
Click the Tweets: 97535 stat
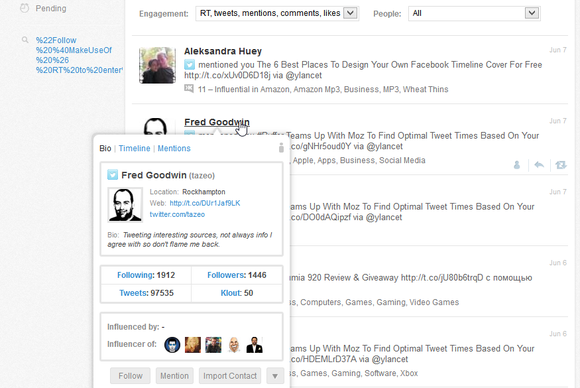pos(146,293)
